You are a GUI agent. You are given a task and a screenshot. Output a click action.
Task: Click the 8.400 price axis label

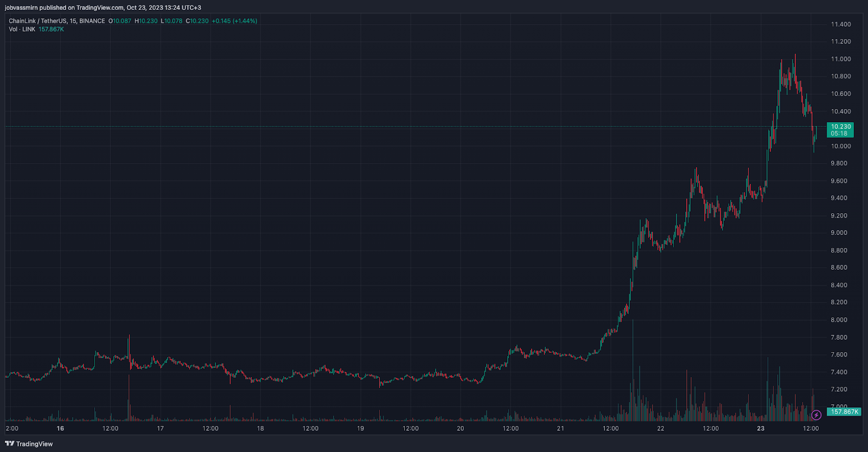click(839, 285)
